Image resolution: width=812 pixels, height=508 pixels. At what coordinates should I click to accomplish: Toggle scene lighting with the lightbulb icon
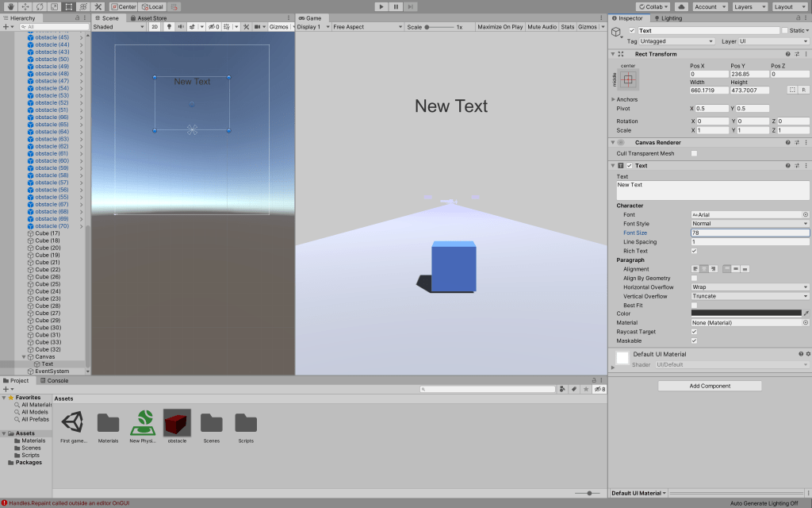[x=168, y=27]
